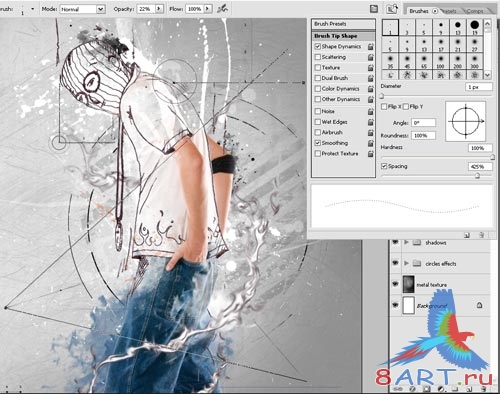This screenshot has height=394, width=500.
Task: Disable the Smoothing checkbox
Action: 318,143
